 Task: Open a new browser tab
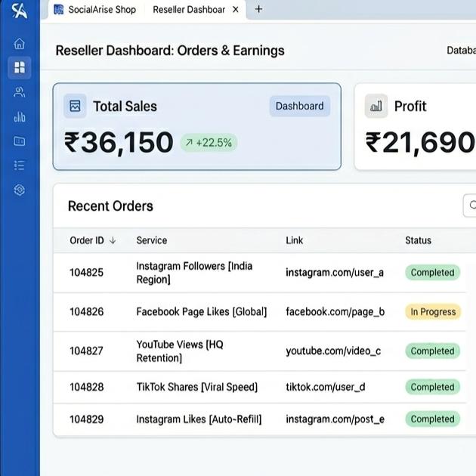click(258, 9)
